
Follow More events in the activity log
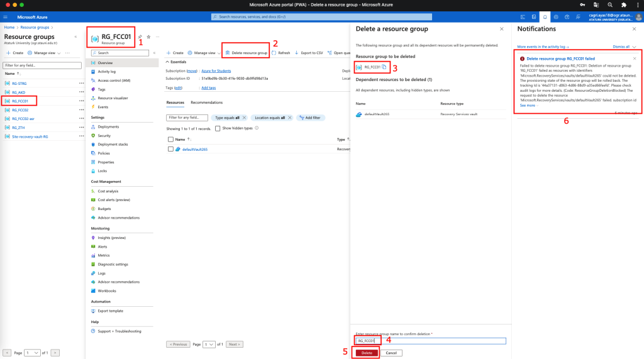coord(543,47)
